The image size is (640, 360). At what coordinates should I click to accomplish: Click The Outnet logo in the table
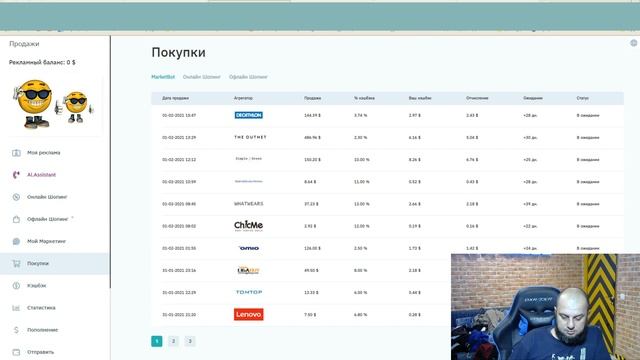pos(250,137)
